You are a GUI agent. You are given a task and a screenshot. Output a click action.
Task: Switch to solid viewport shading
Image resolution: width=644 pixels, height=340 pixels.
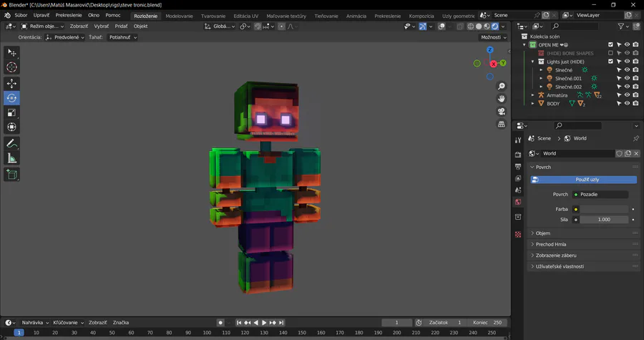479,26
